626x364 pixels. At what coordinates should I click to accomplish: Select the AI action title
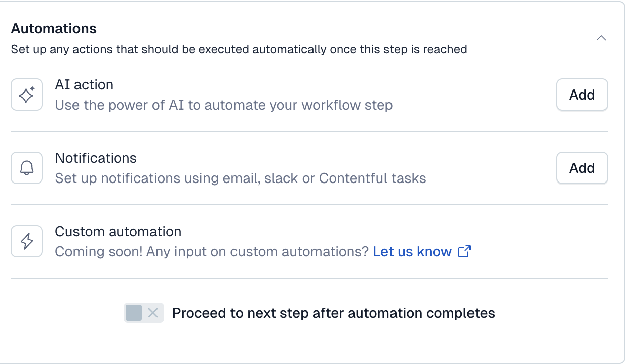point(84,84)
